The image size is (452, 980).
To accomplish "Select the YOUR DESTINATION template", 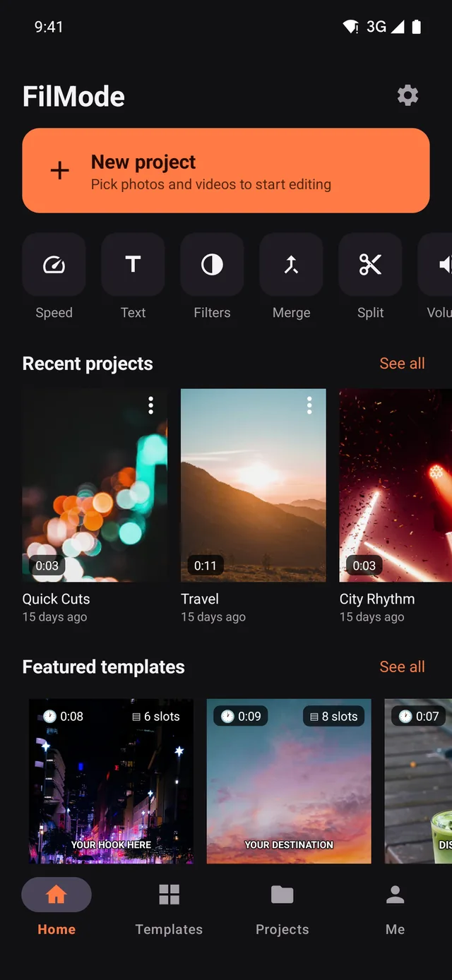I will coord(289,781).
